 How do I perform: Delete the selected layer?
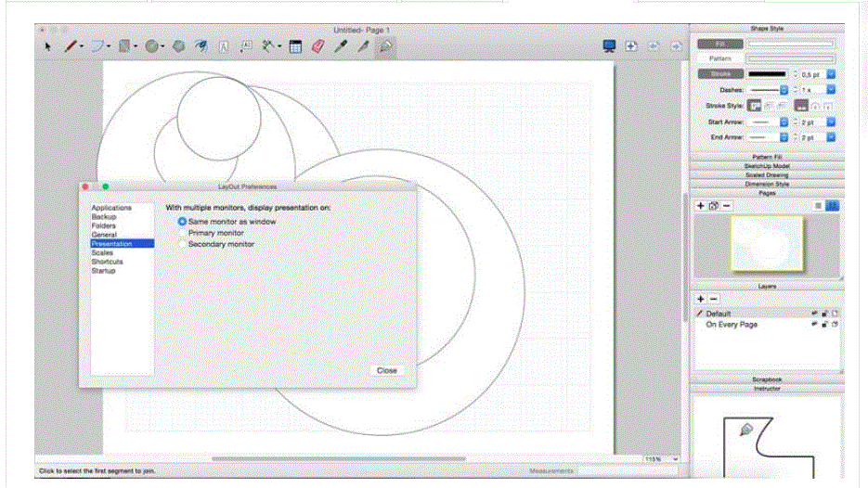[714, 299]
